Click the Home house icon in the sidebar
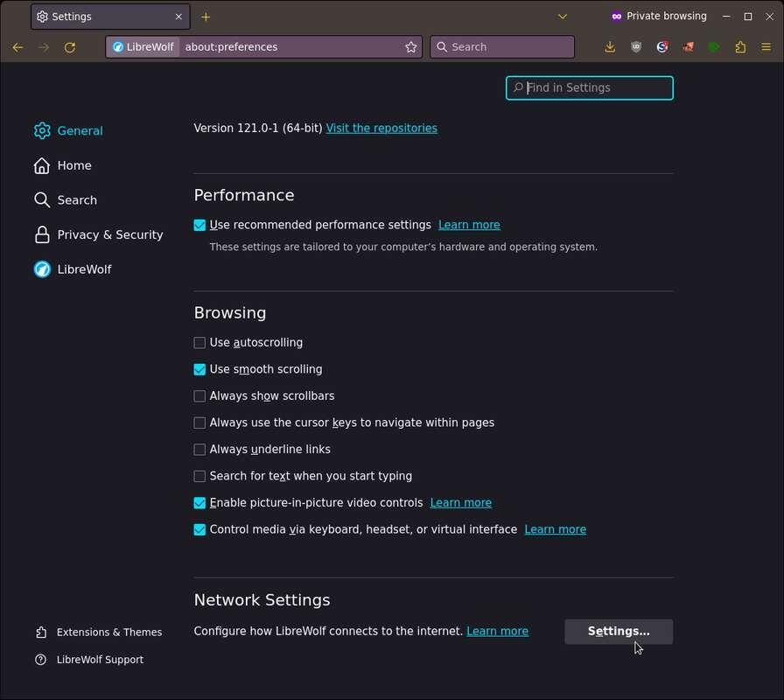Image resolution: width=784 pixels, height=700 pixels. pos(42,165)
